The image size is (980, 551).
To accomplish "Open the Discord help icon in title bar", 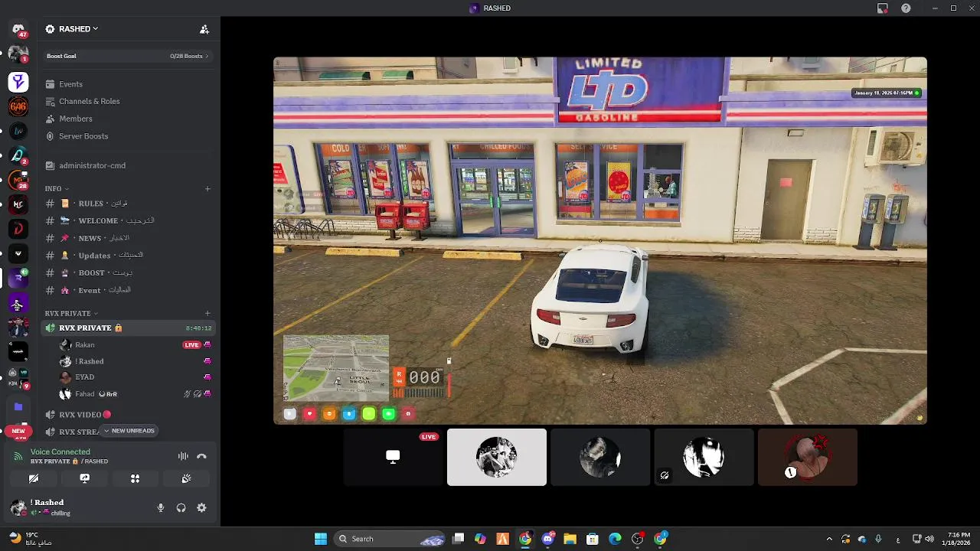I will 906,8.
